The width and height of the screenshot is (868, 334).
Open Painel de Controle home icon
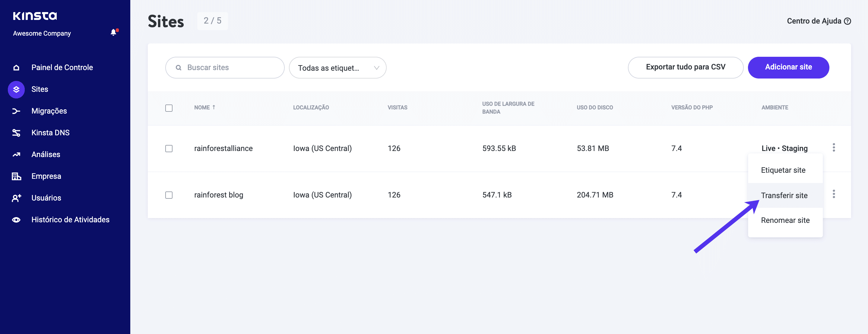click(16, 67)
